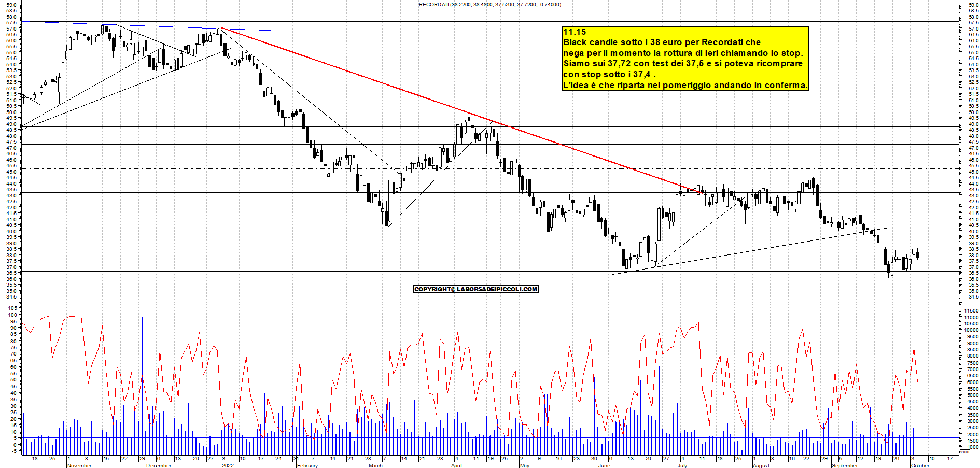Click the 'August' month label on time axis
The height and width of the screenshot is (468, 980).
pos(761,465)
